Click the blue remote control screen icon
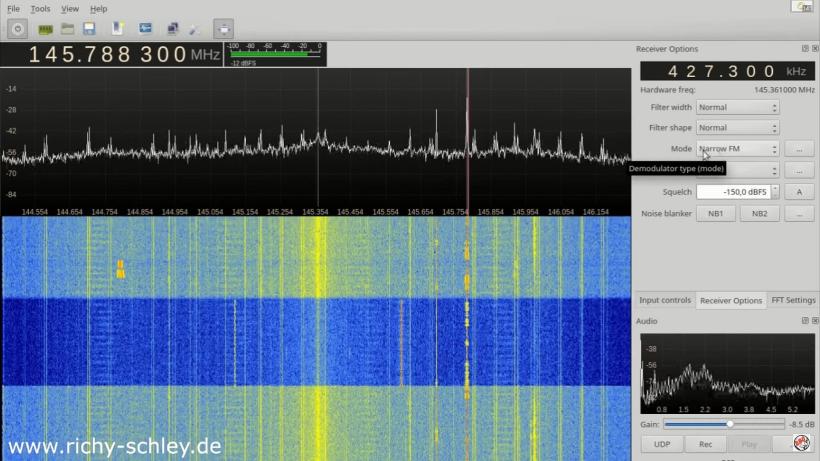 coord(145,28)
